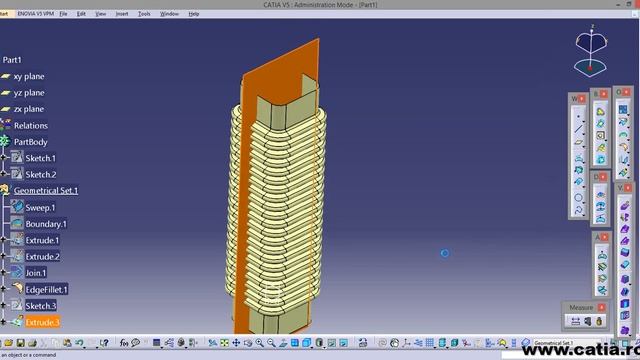Click Measure Between icon in Measure toolbar
This screenshot has height=360, width=640.
[576, 321]
